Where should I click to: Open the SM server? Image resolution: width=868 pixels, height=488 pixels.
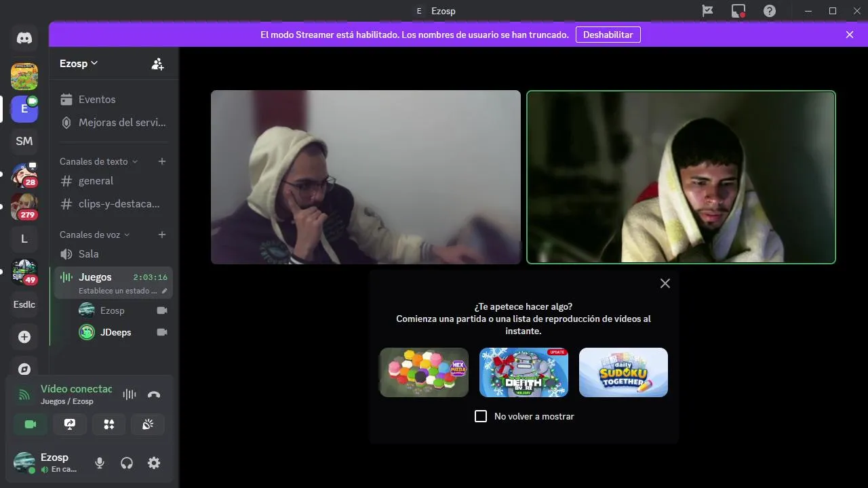point(24,141)
